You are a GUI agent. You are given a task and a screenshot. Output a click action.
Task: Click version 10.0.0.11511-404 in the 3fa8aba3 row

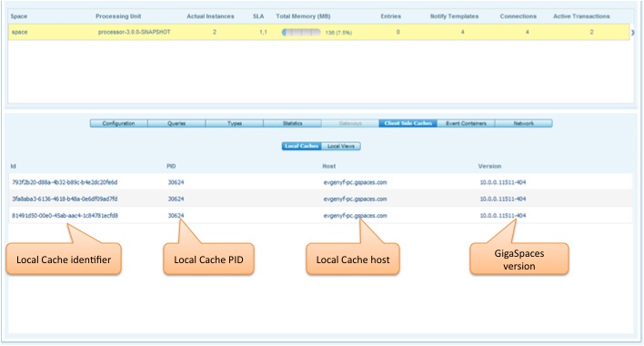[503, 198]
